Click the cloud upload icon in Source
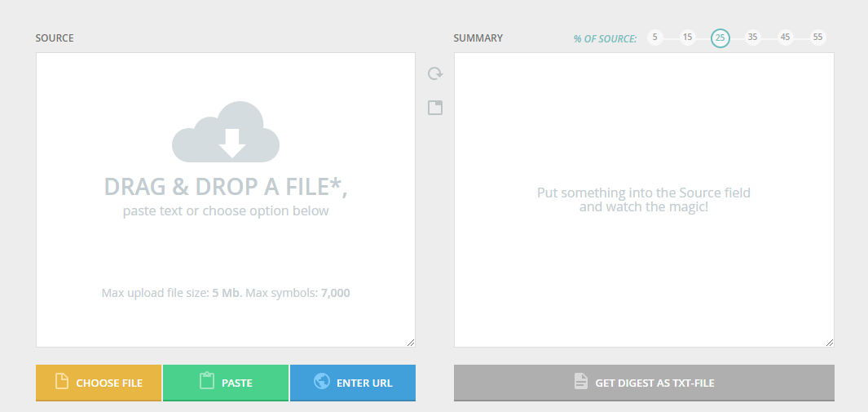Viewport: 868px width, 412px height. (x=226, y=131)
